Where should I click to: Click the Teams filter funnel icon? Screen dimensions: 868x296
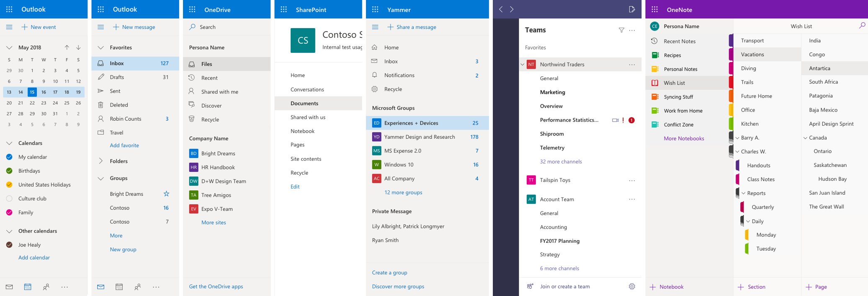pyautogui.click(x=621, y=30)
